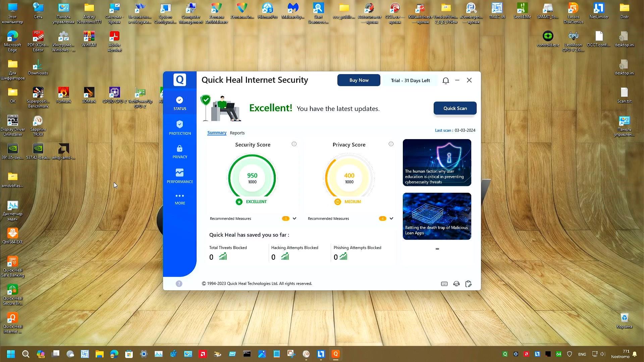Click the Buy Now button
Image resolution: width=644 pixels, height=362 pixels.
[x=359, y=80]
